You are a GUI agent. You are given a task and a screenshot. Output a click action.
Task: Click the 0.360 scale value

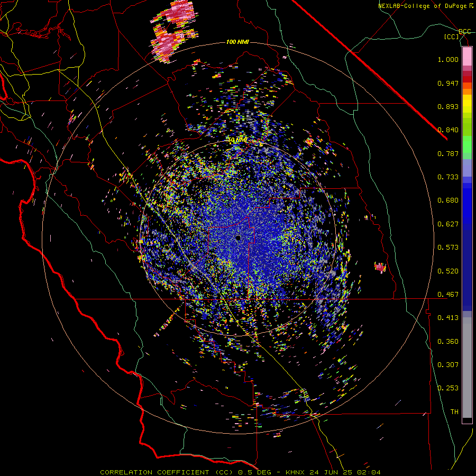[448, 342]
